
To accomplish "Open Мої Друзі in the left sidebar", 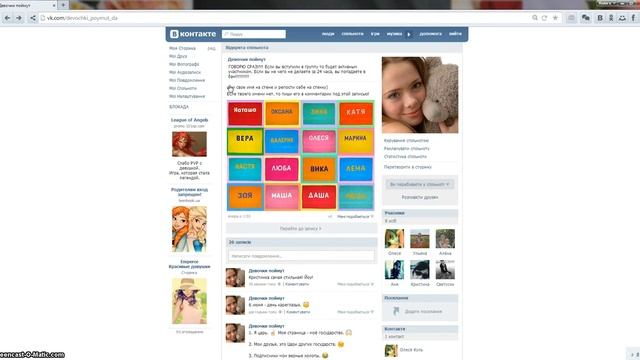I will pos(178,56).
